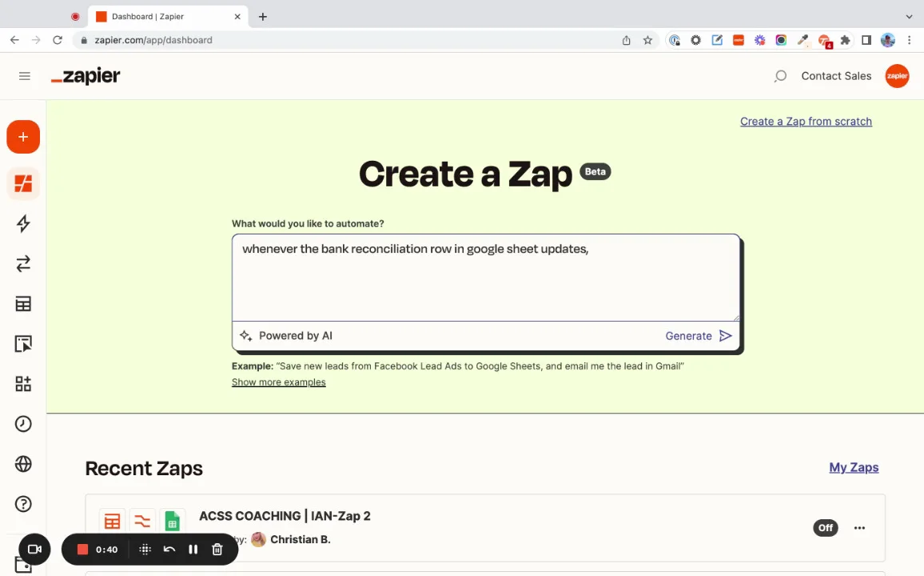Open search with the magnifier icon
The width and height of the screenshot is (924, 576).
[779, 75]
